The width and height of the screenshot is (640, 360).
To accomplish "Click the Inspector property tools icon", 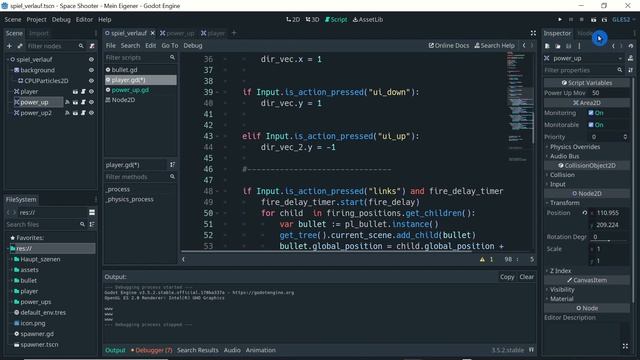I will 631,70.
